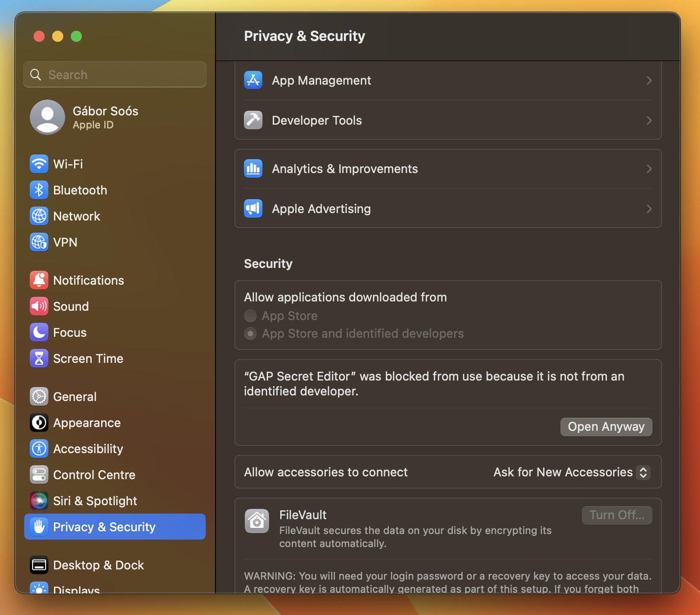The image size is (700, 615).
Task: Click the Notifications bell icon
Action: (x=39, y=280)
